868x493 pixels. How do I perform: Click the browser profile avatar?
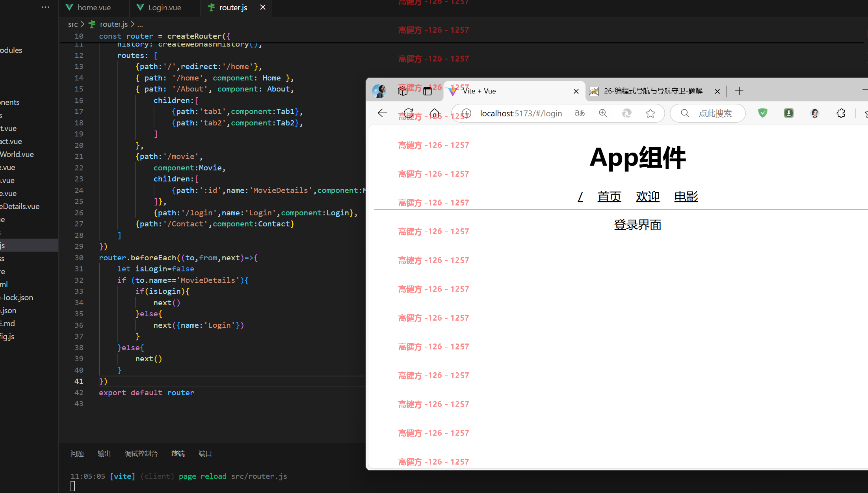pos(379,91)
